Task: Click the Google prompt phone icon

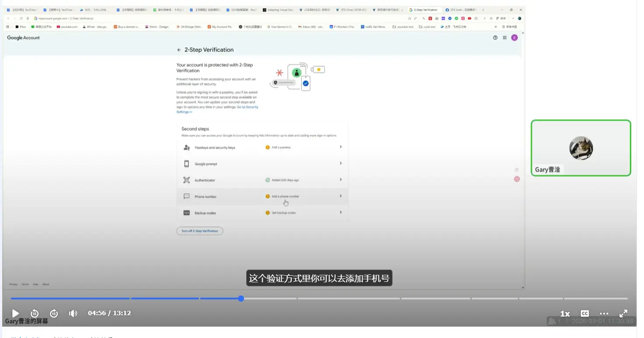Action: [x=187, y=164]
